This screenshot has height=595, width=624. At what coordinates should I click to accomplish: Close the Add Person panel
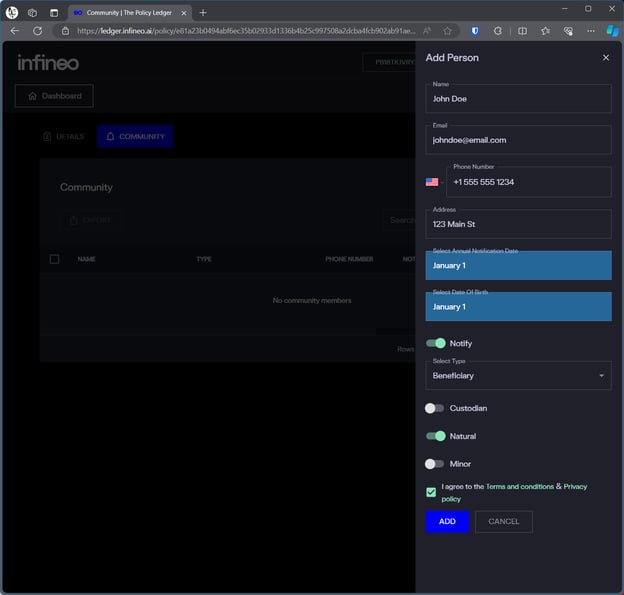(605, 58)
